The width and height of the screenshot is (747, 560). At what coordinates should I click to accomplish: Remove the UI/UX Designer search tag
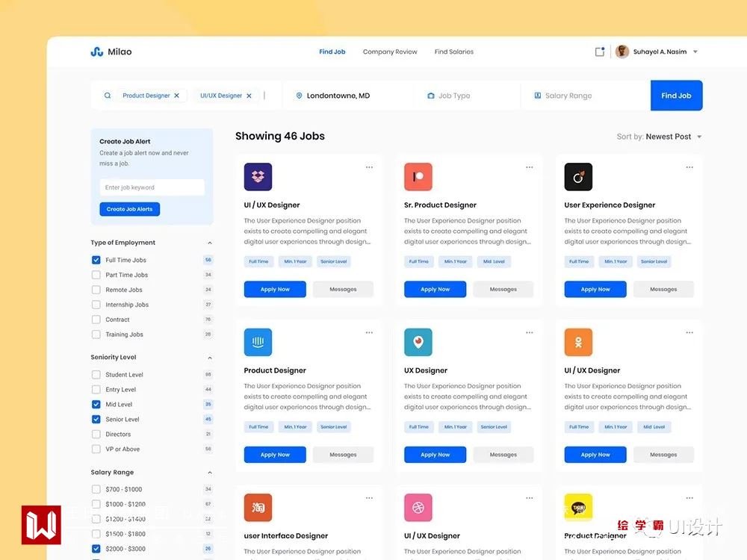pyautogui.click(x=249, y=96)
